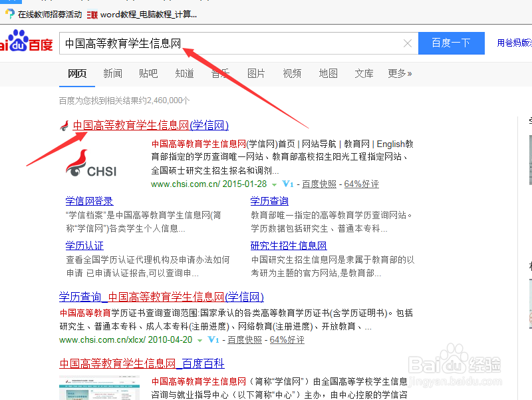Open 百度快照 for the first result

coord(319,184)
